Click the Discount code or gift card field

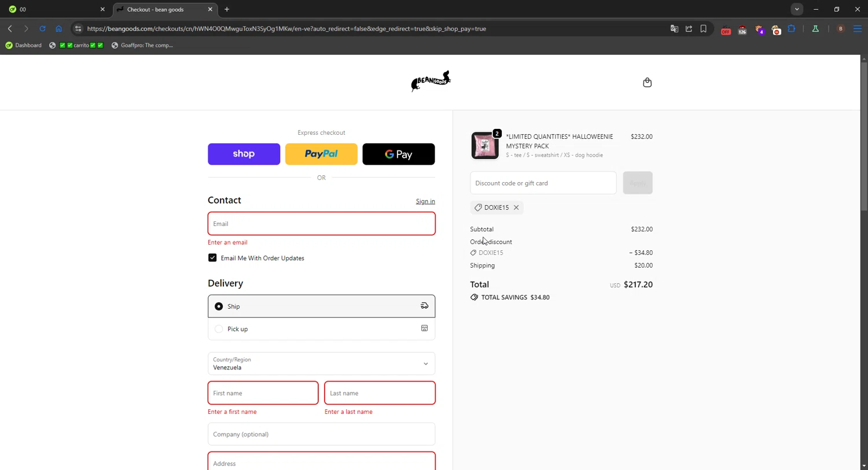tap(543, 183)
